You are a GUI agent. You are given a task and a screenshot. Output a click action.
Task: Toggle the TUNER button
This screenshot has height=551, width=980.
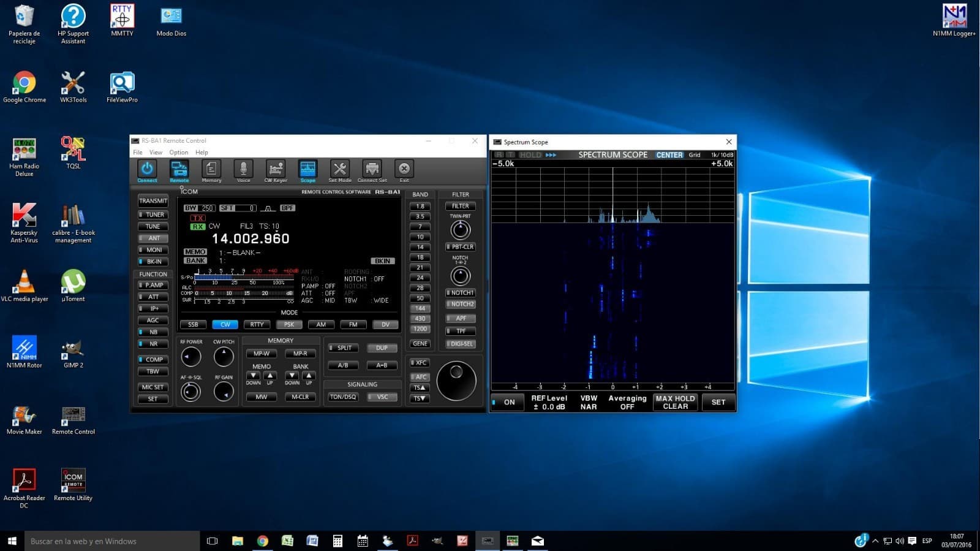pyautogui.click(x=153, y=215)
